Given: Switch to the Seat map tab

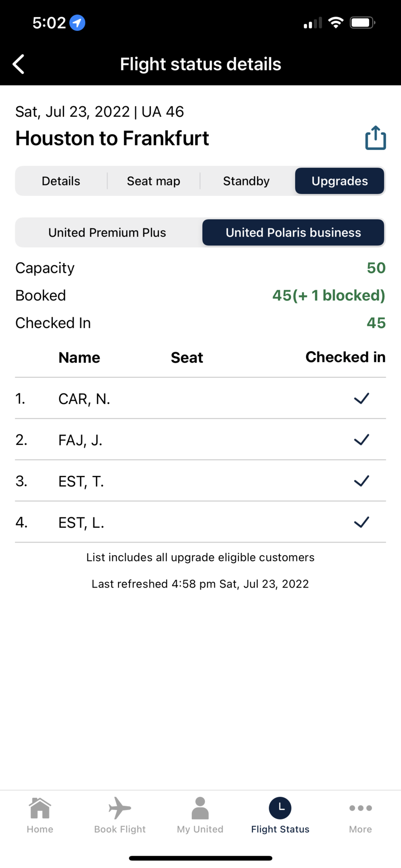Looking at the screenshot, I should 153,181.
